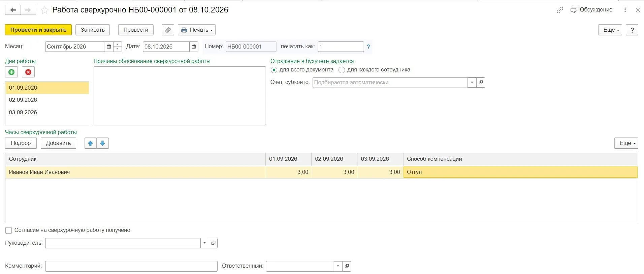Open the Обсуждение discussion panel
Viewport: 644px width, 274px height.
(591, 10)
